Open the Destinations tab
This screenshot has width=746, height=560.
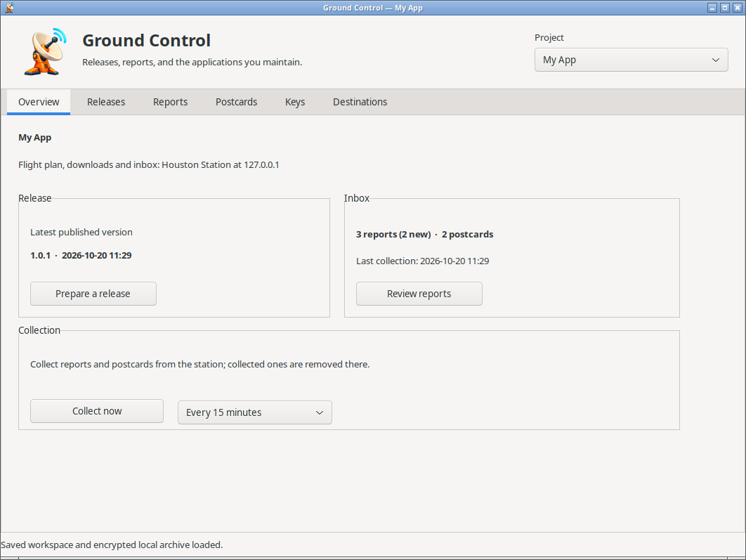(360, 102)
